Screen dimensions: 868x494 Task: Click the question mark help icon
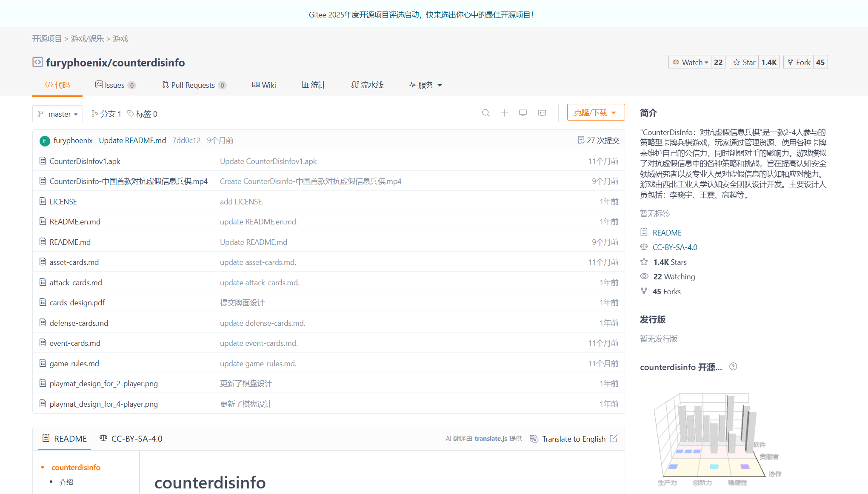pos(733,367)
